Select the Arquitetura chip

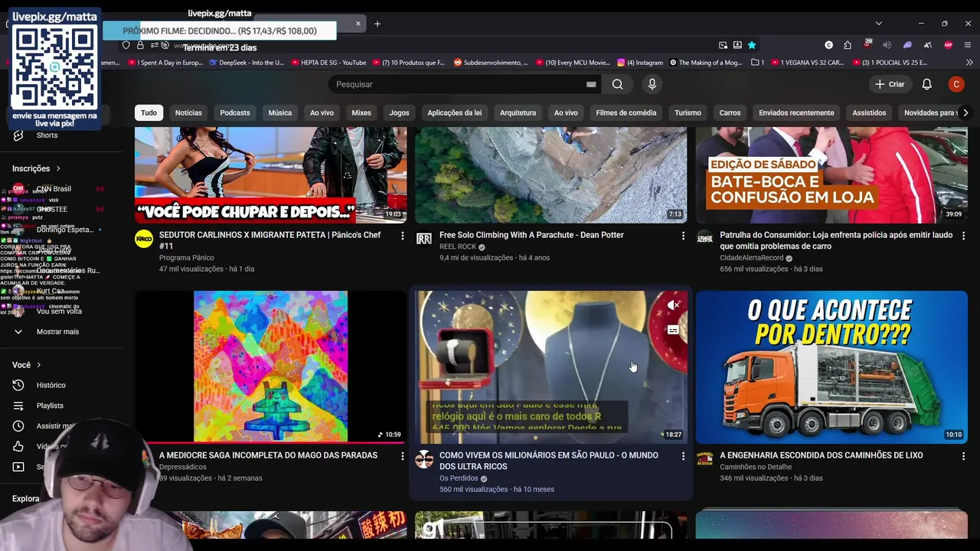click(x=518, y=112)
